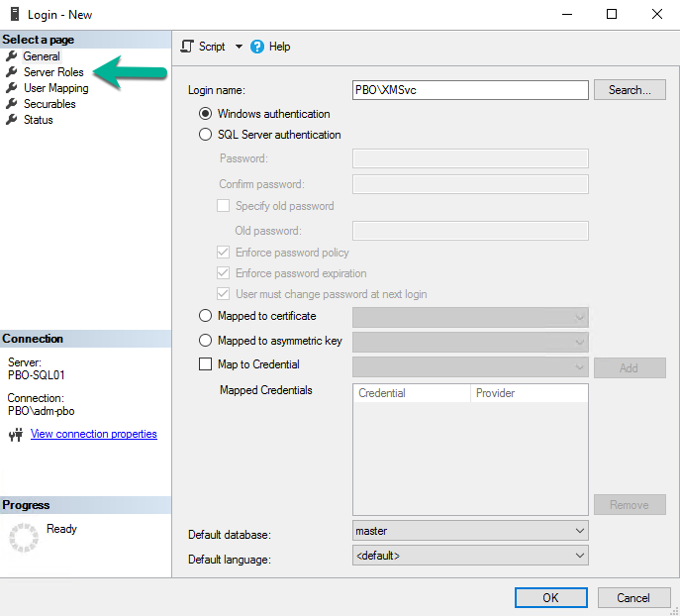Viewport: 680px width, 616px height.
Task: Click wrench icon beside Status
Action: coord(12,119)
